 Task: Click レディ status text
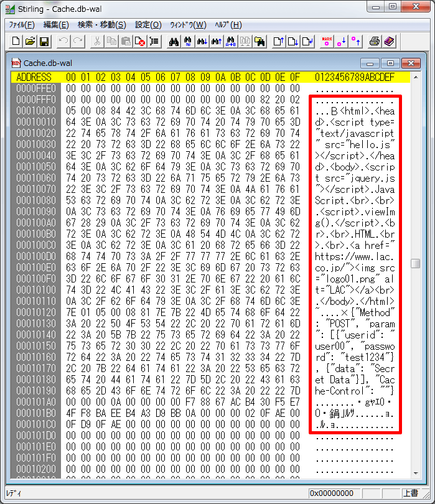(x=14, y=493)
